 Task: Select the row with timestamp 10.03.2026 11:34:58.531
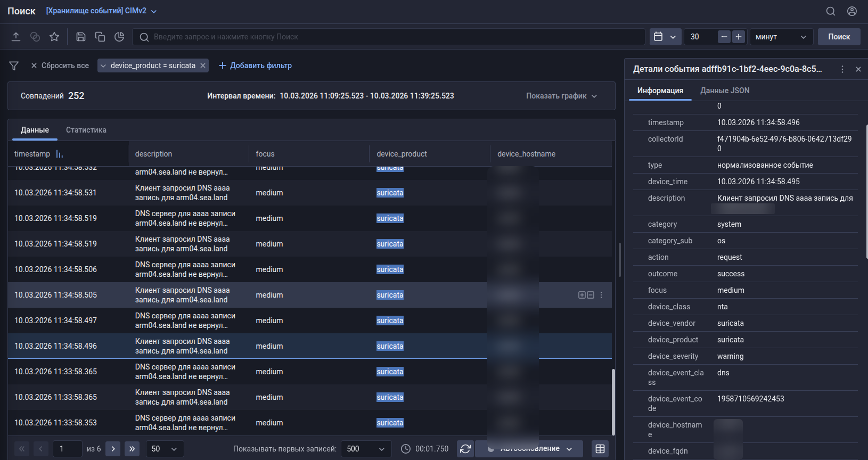coord(309,193)
